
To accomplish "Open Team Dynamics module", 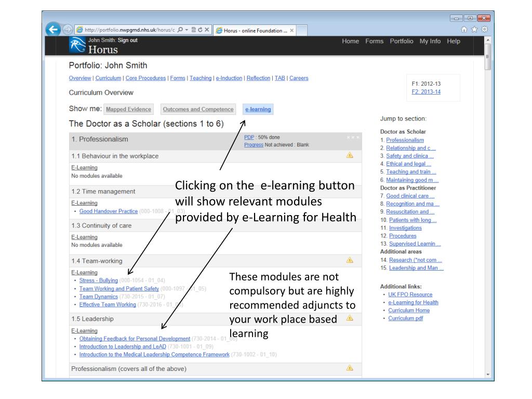I will pyautogui.click(x=98, y=297).
